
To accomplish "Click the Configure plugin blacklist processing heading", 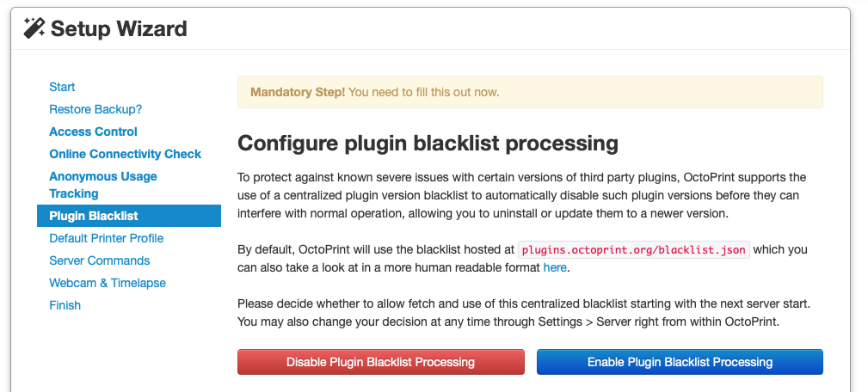I will (x=428, y=143).
